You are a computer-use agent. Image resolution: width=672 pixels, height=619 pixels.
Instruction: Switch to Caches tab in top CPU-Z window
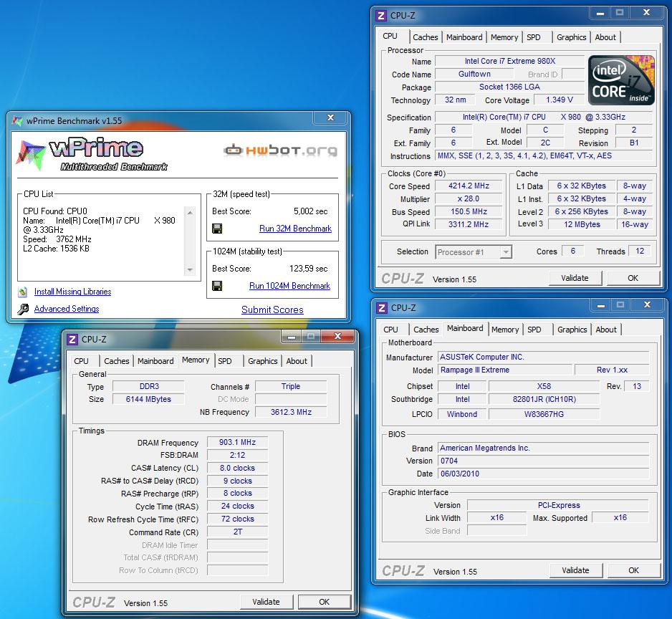(x=425, y=37)
